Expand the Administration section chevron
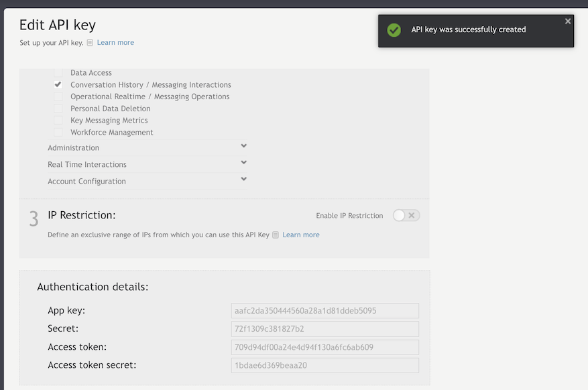 point(244,145)
